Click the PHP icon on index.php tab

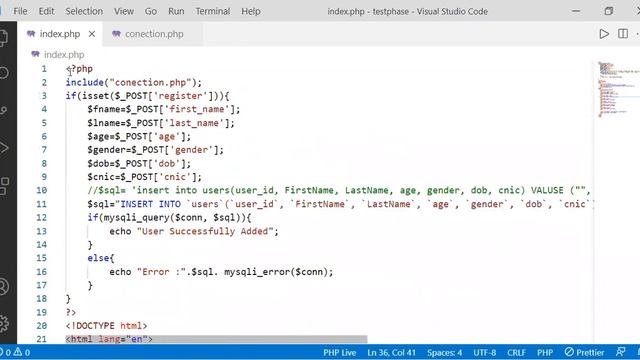point(31,34)
